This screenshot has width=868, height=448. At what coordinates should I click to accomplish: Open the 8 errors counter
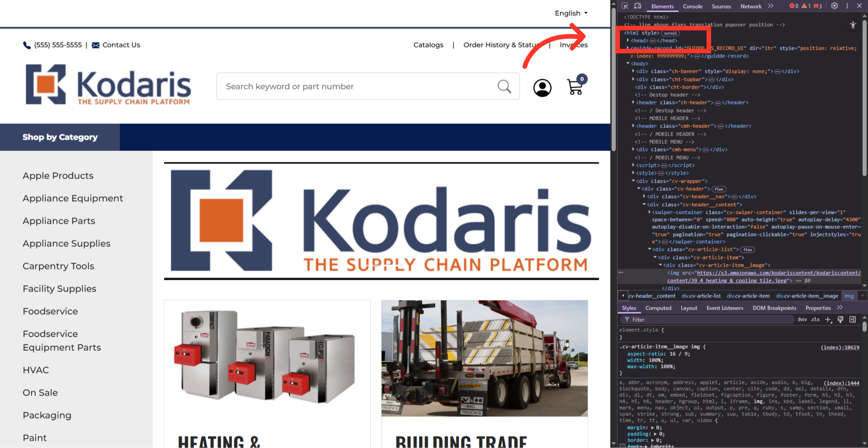point(794,6)
